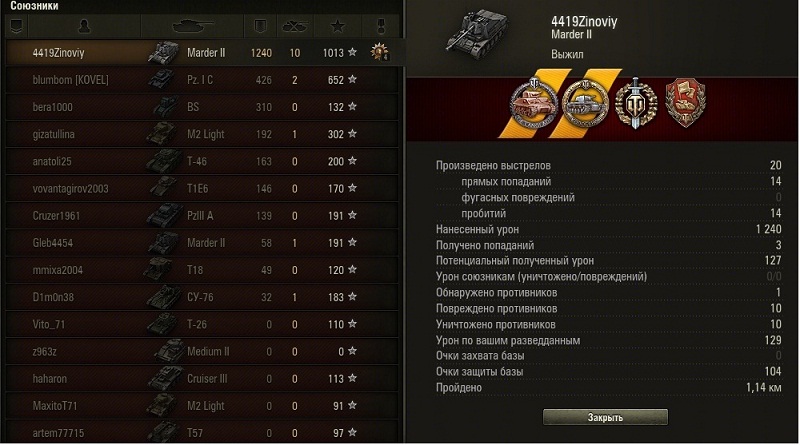Click Marder II tank thumbnail in header
The image size is (800, 445).
tap(477, 35)
